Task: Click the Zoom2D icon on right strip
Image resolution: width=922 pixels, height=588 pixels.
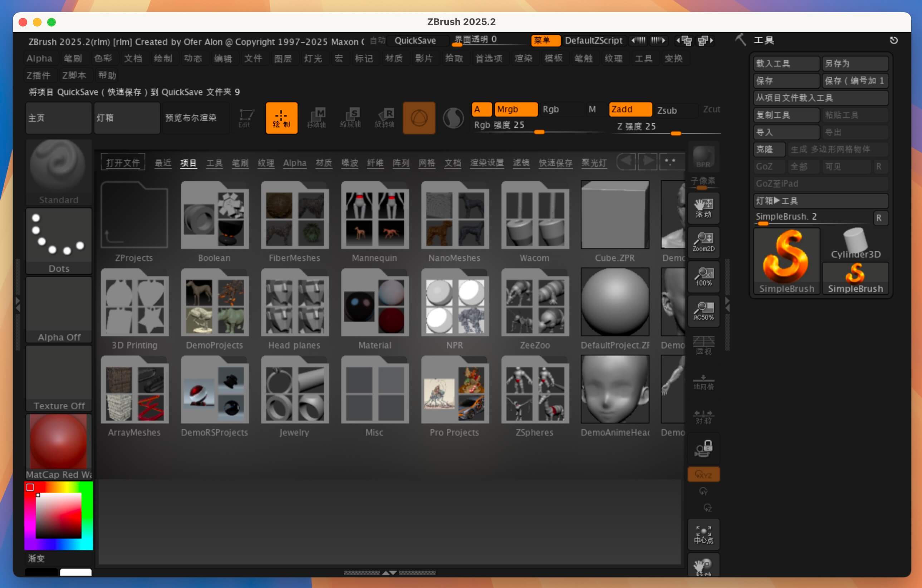Action: pyautogui.click(x=704, y=242)
